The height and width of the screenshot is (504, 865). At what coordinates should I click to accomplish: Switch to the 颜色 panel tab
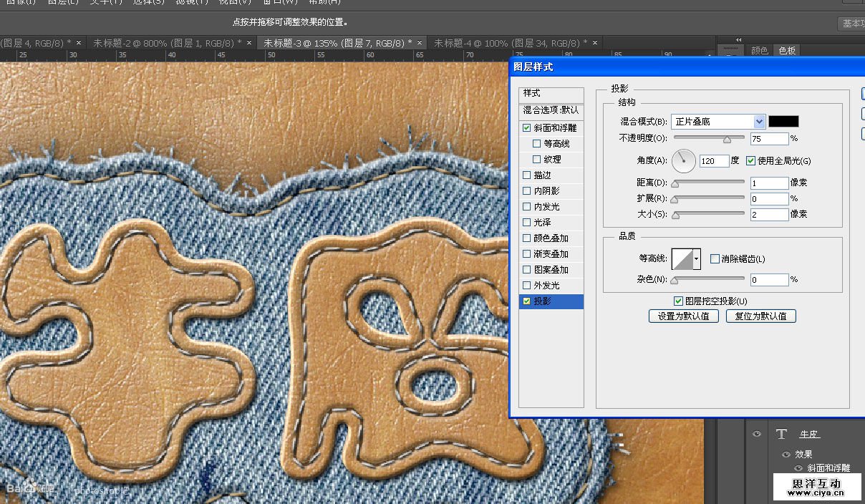point(760,51)
